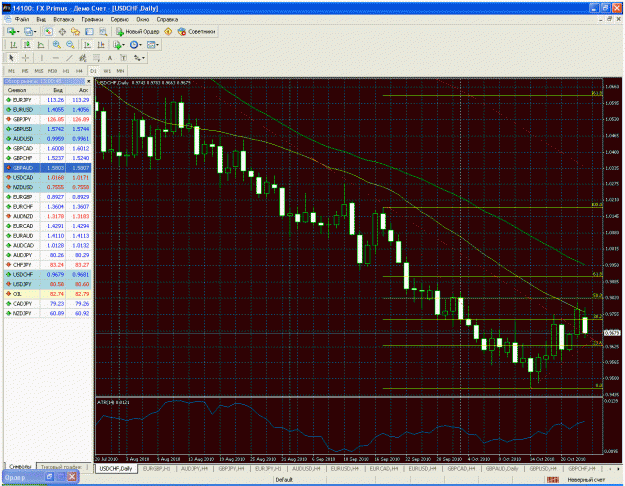Set the timeframe to W1
625x486 pixels.
[107, 71]
